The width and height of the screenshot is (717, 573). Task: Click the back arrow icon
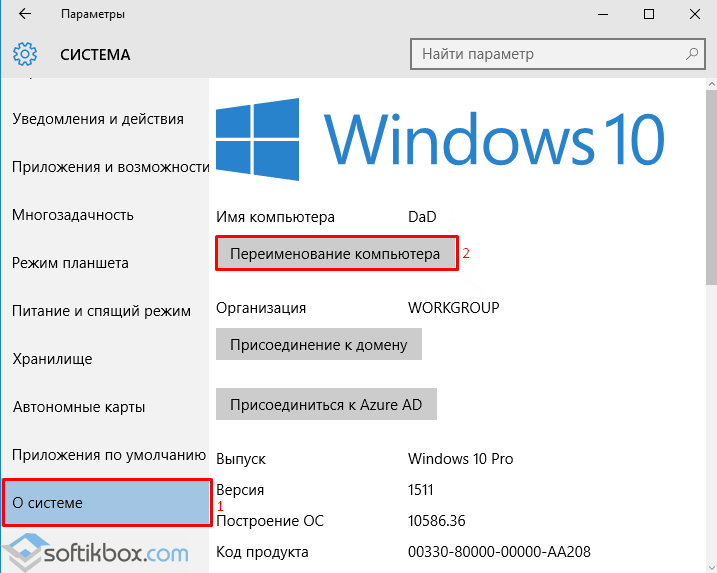tap(25, 15)
